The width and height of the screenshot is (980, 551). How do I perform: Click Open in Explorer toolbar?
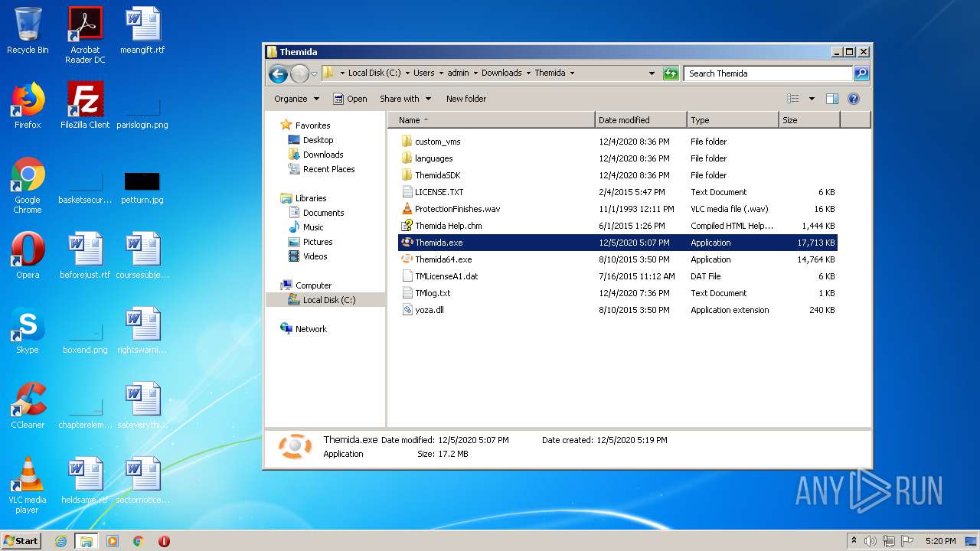(350, 99)
